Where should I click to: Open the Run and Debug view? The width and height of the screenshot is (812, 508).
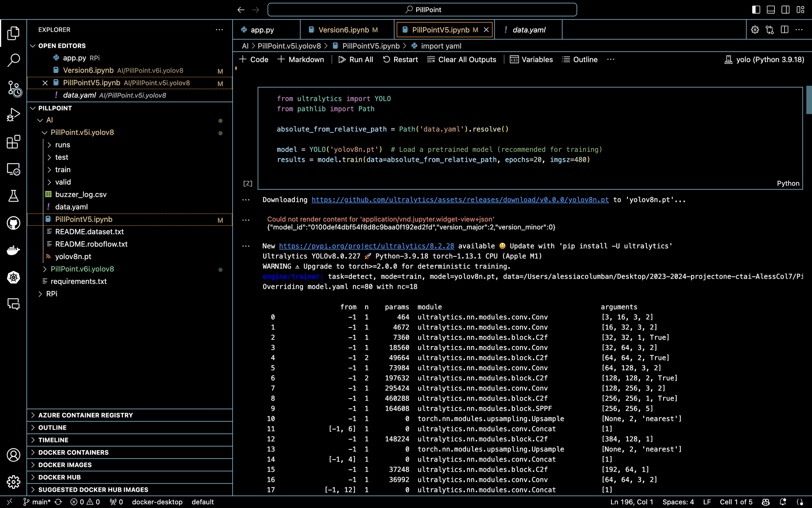14,115
